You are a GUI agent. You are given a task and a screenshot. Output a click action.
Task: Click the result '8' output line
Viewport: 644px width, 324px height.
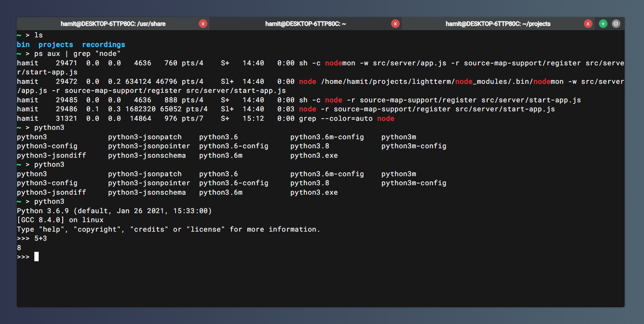pos(19,248)
